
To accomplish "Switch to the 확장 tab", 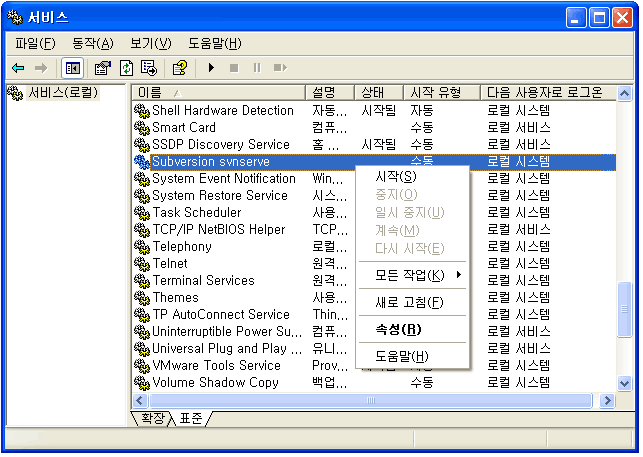I will [x=152, y=418].
